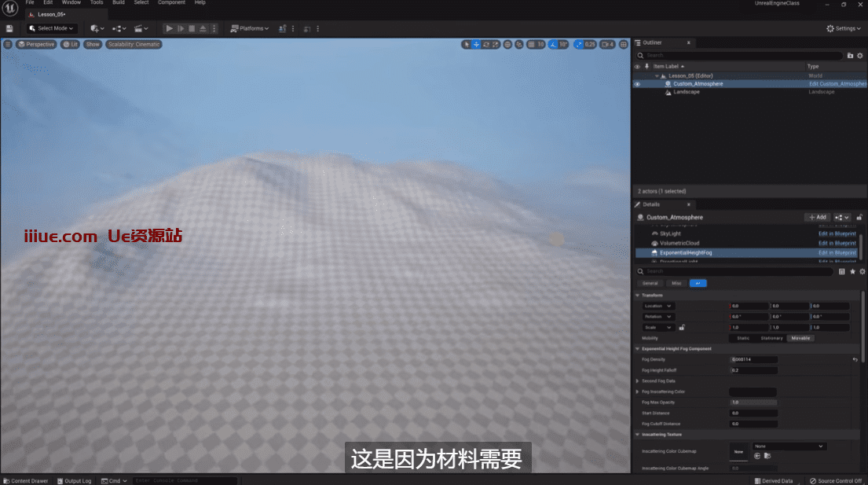The image size is (868, 485).
Task: Click the Save current level icon
Action: 9,28
